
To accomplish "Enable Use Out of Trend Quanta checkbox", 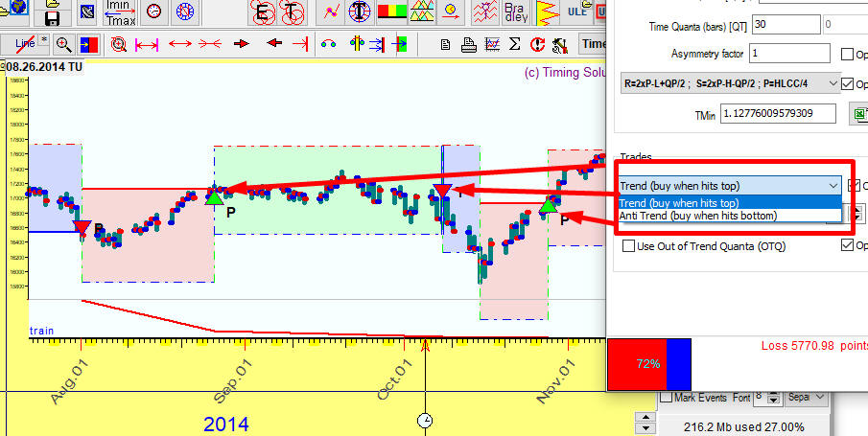I will 629,246.
